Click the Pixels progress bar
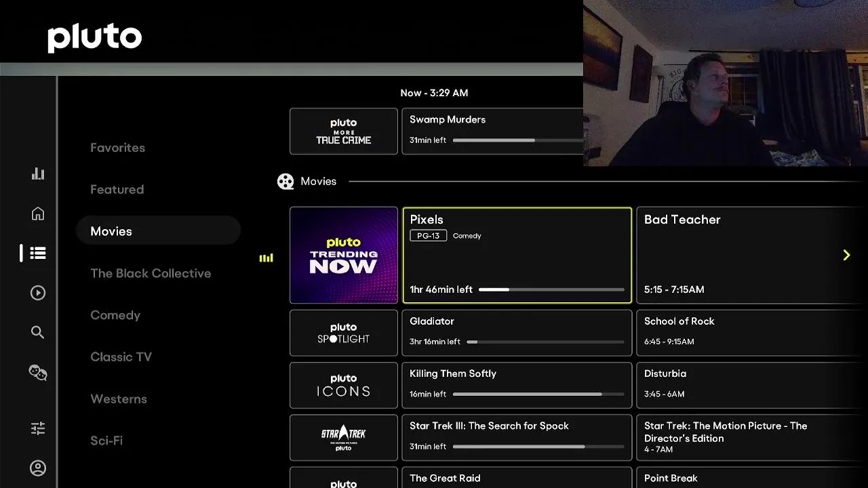The image size is (868, 488). 551,289
